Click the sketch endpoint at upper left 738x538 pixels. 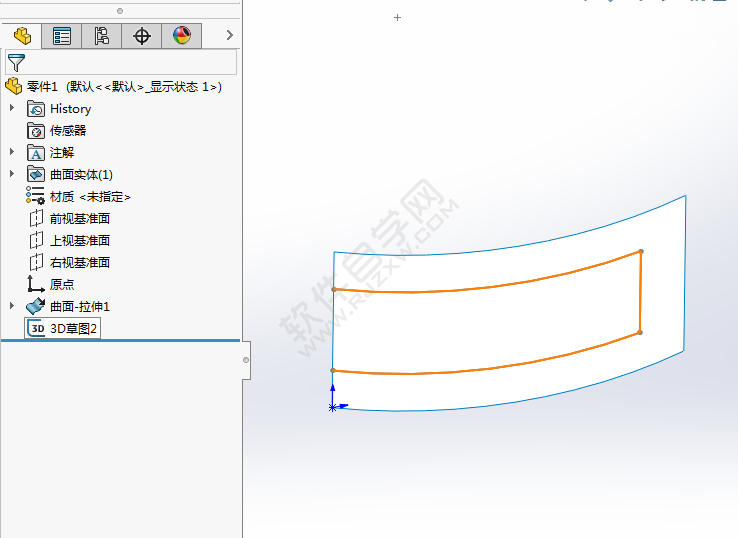tap(334, 289)
